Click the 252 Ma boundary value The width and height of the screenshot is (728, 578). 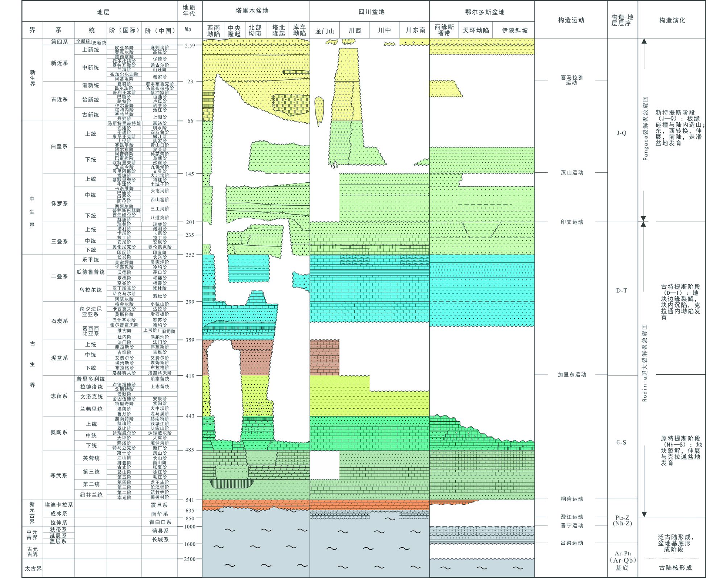tap(190, 255)
